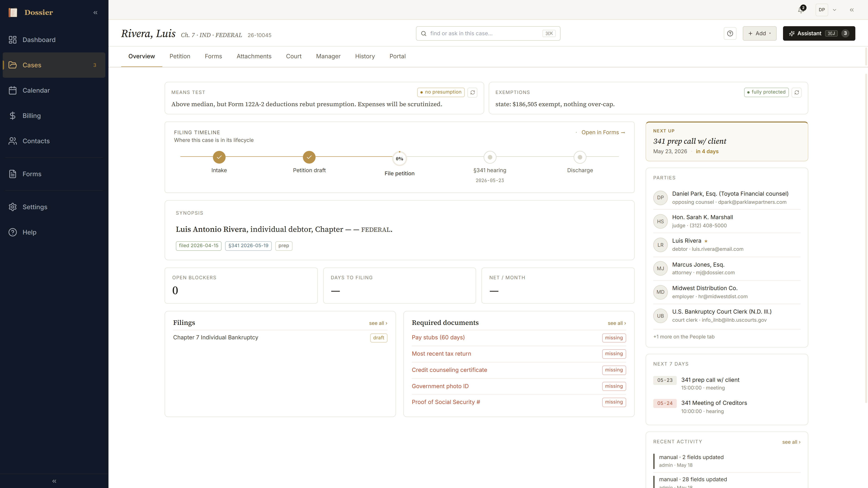
Task: Collapse right panel with top-right double chevron
Action: click(x=852, y=10)
